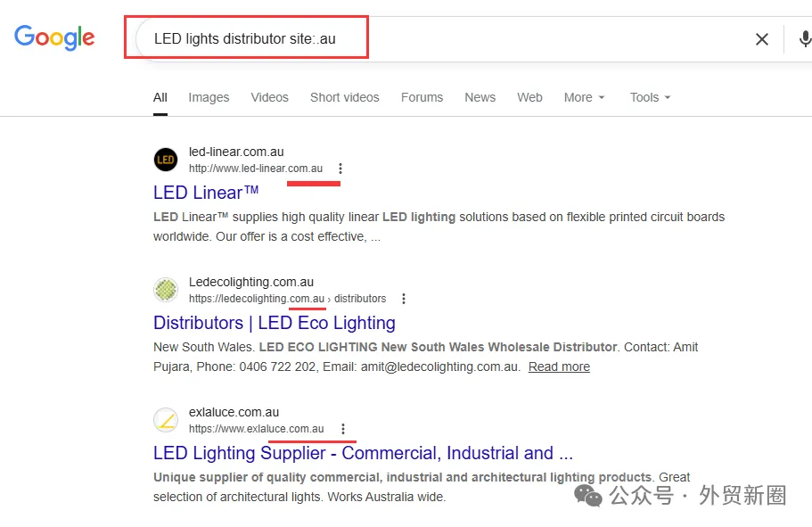Open the Distributors | LED Eco Lighting link
The image size is (812, 527).
(x=275, y=323)
